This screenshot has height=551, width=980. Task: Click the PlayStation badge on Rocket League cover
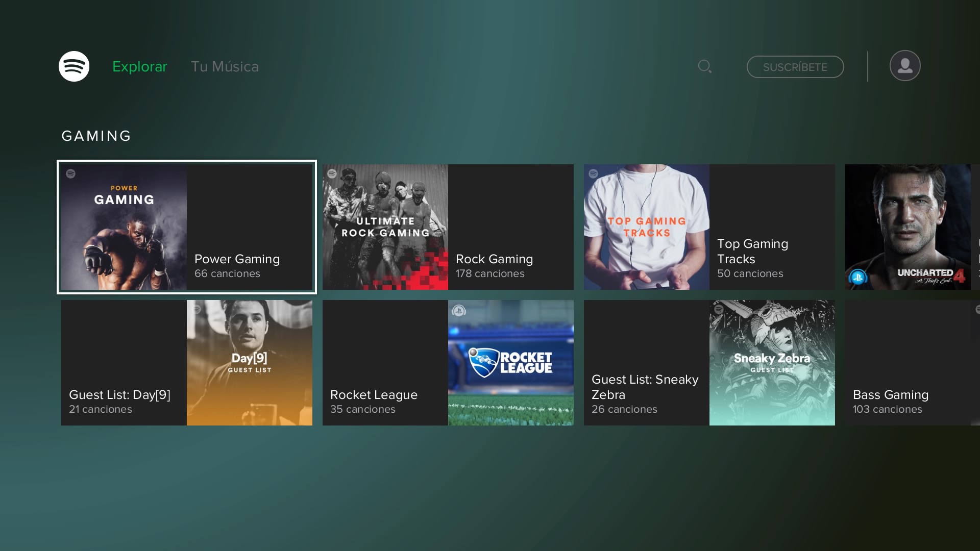pos(459,311)
